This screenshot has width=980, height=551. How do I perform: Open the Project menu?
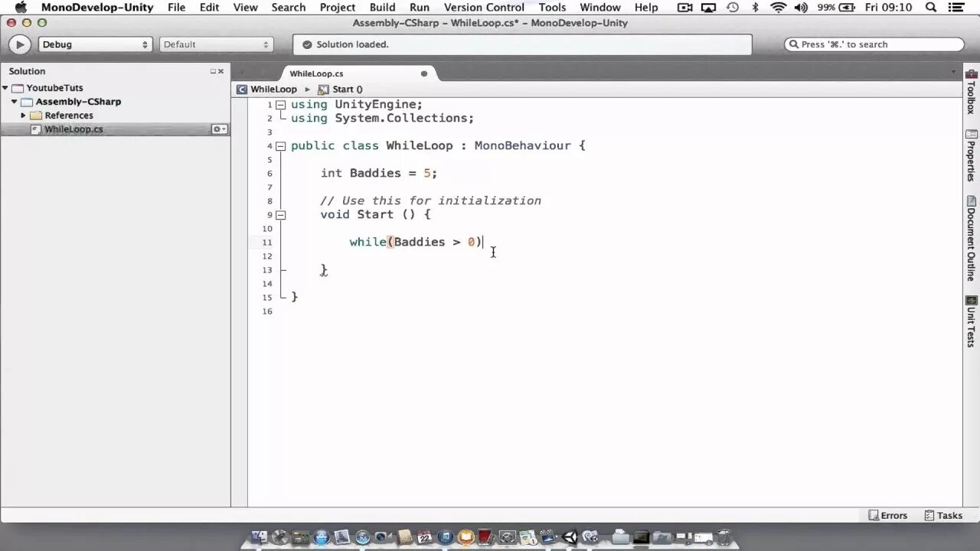(338, 8)
